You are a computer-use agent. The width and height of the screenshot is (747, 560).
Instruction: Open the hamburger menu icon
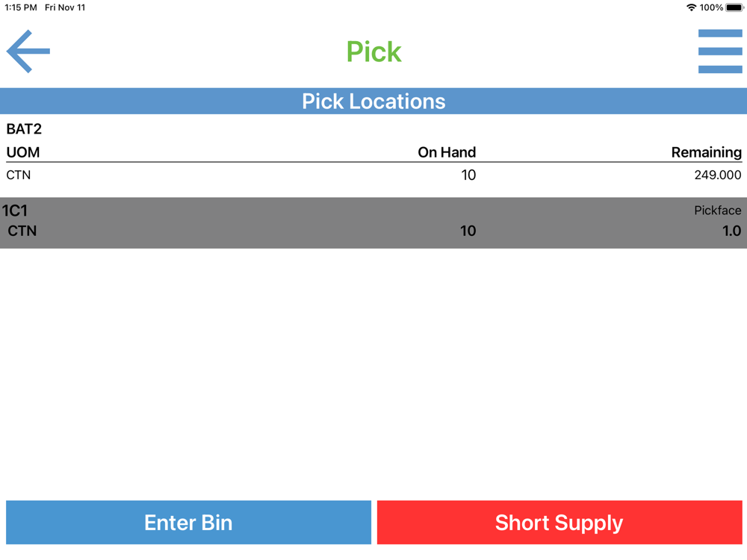coord(720,52)
